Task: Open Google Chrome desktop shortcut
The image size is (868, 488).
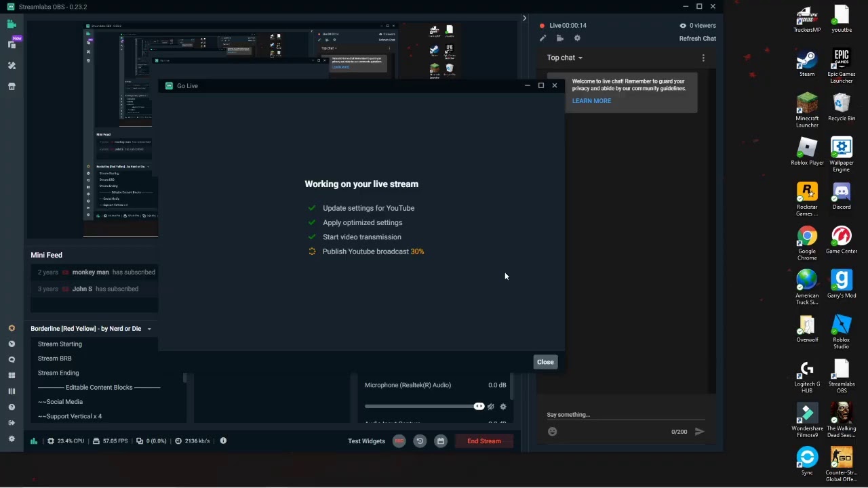Action: (x=807, y=243)
